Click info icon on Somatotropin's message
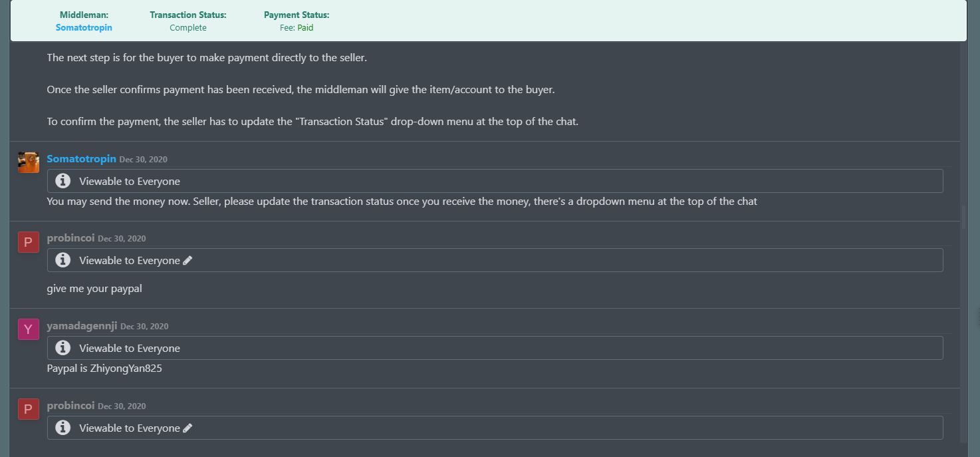980x457 pixels. coord(63,181)
